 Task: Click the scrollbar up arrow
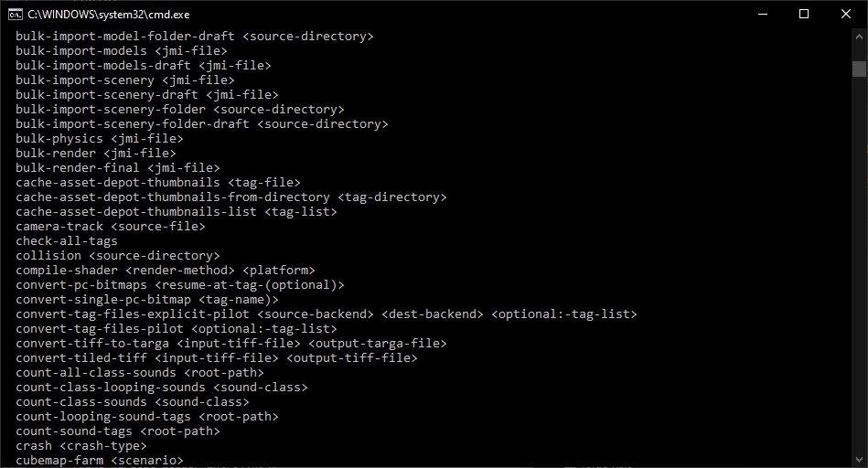click(859, 37)
